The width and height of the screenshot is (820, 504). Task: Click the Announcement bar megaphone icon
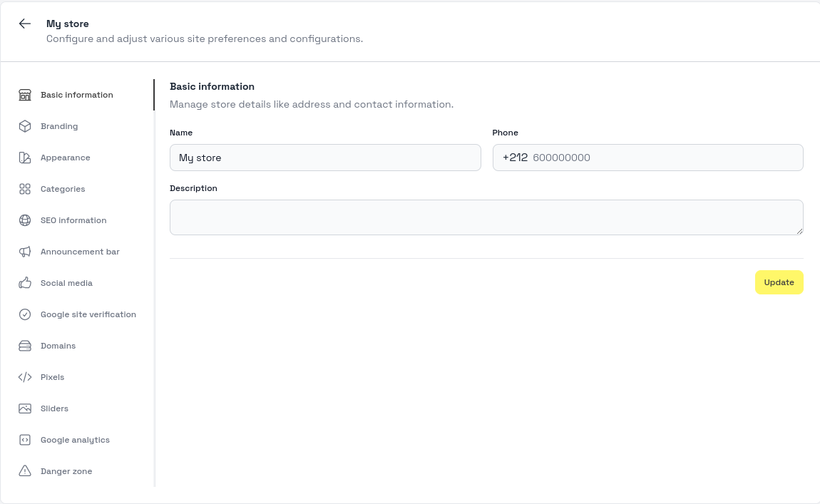tap(25, 252)
